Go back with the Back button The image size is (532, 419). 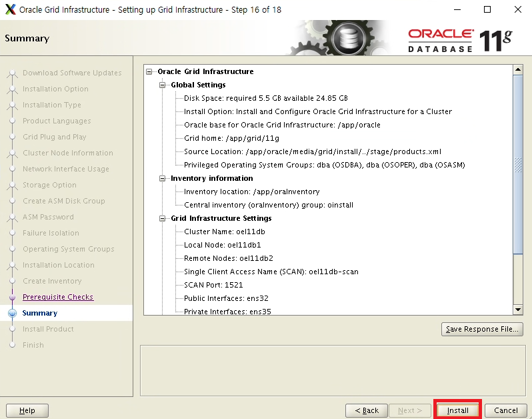coord(367,410)
